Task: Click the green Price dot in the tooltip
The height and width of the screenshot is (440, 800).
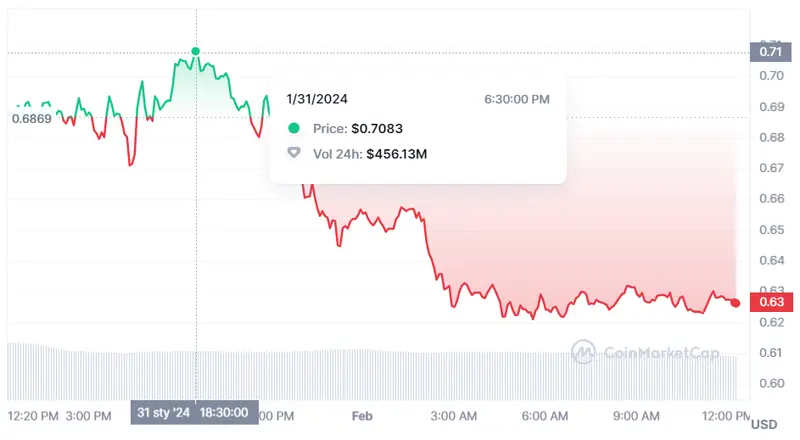Action: point(293,128)
